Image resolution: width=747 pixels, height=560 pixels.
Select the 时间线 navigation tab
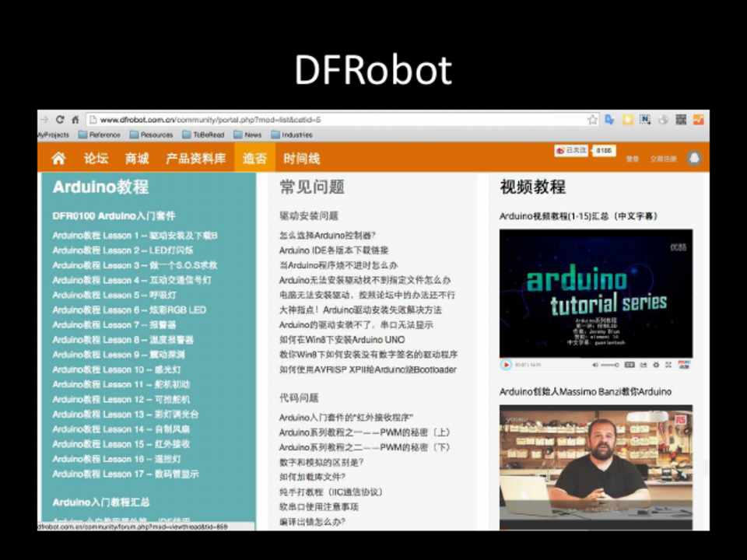(301, 159)
